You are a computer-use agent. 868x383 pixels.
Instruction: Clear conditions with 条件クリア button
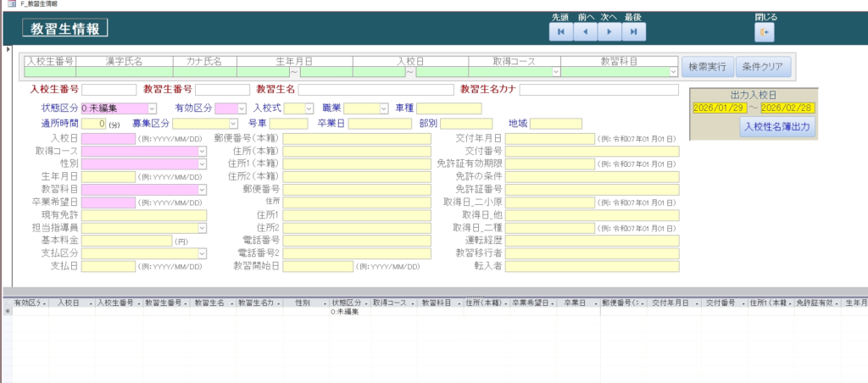764,67
